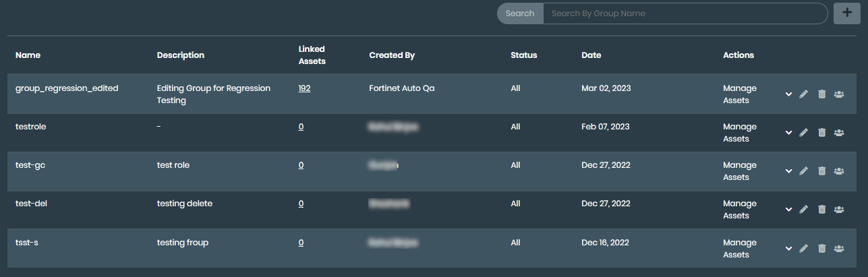
Task: Click the add new group plus button
Action: 847,13
